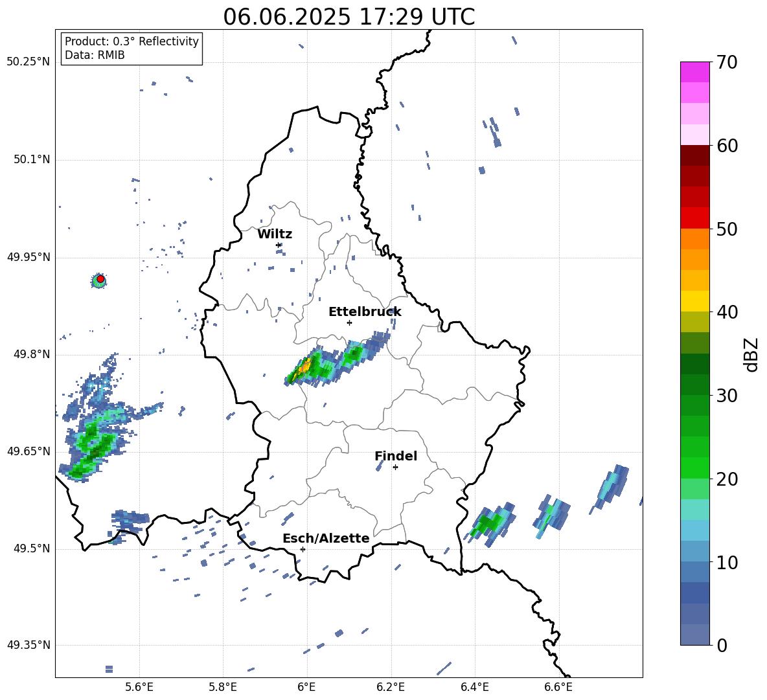
Task: Click the colorbar value 70
Action: (727, 63)
